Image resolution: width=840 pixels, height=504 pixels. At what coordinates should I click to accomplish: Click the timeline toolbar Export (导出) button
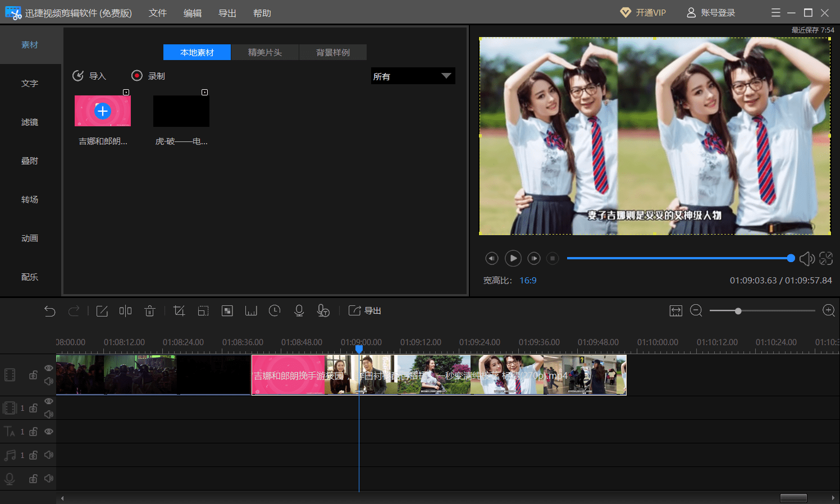coord(364,311)
